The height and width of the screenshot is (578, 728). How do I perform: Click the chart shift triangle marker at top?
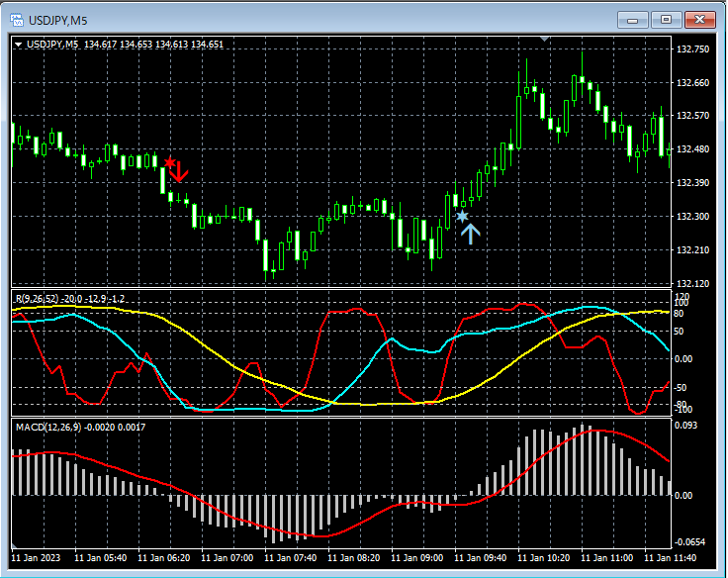pos(545,39)
